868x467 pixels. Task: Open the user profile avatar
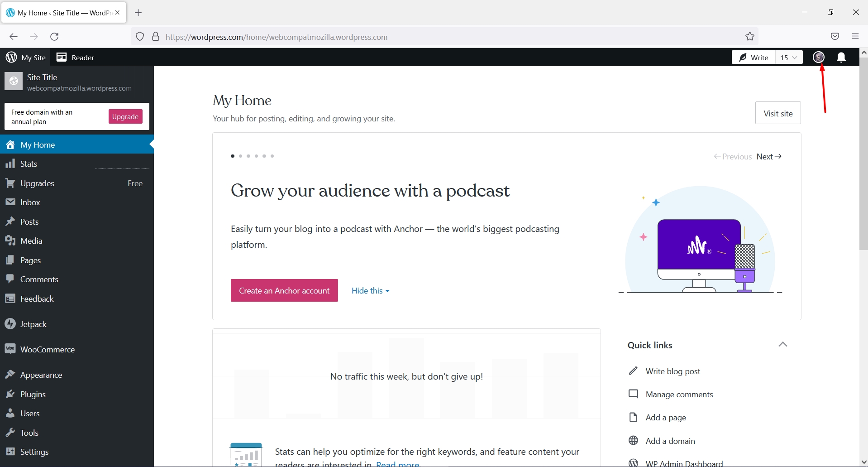818,57
